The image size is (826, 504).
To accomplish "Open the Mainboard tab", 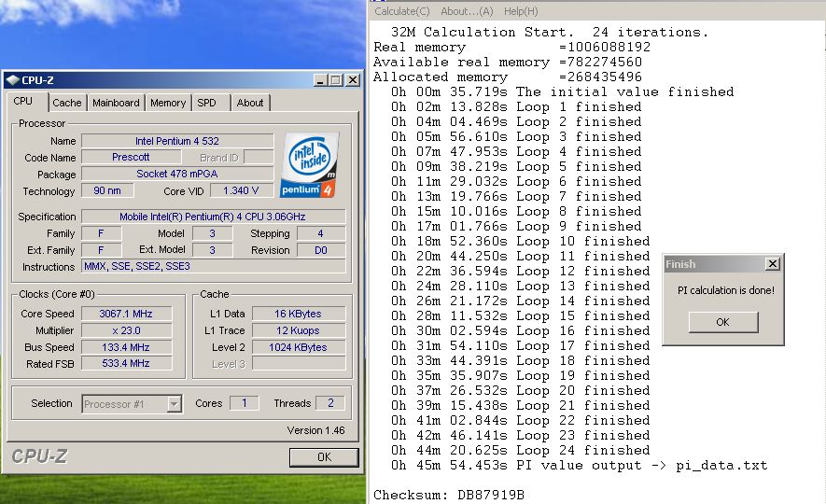I will tap(116, 103).
